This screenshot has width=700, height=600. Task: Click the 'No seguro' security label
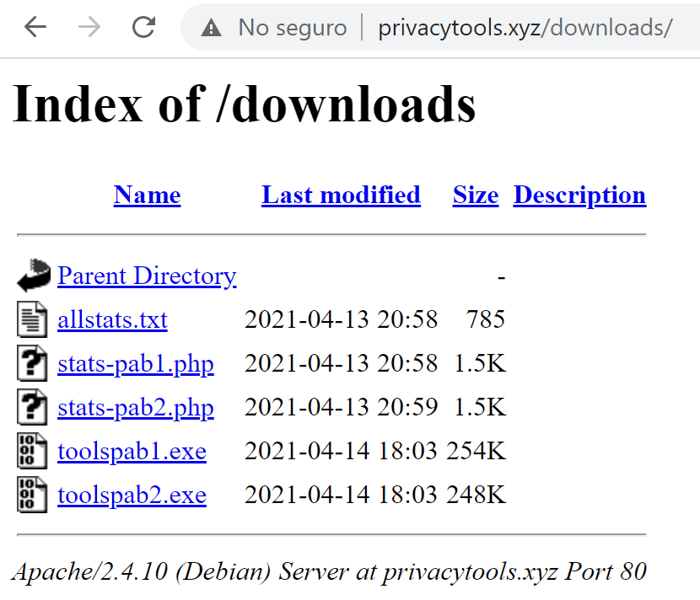(293, 28)
